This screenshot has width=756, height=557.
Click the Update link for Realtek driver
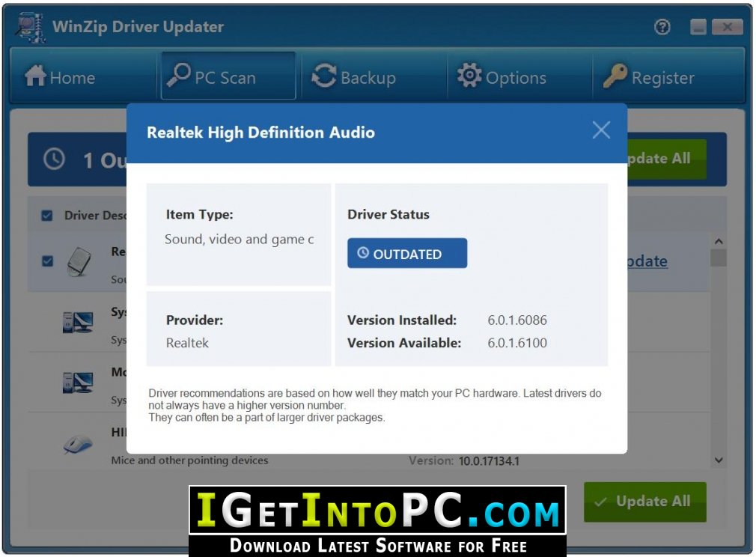coord(647,261)
